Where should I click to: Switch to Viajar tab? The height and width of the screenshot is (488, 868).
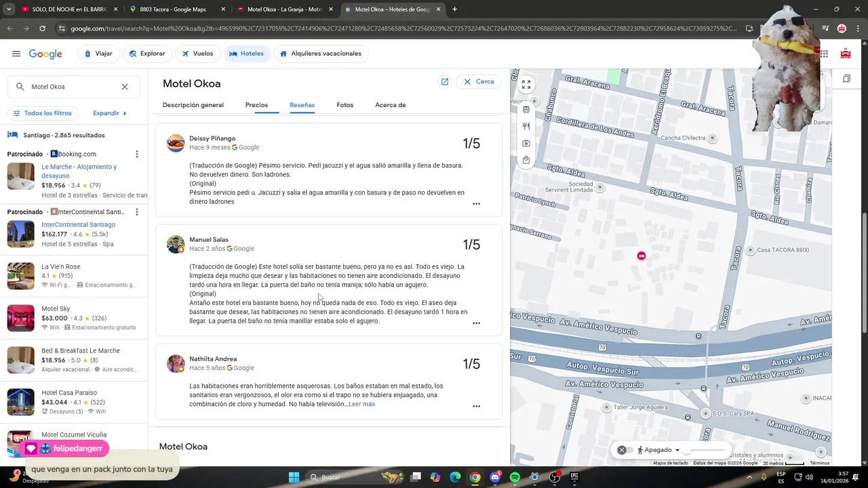tap(99, 54)
